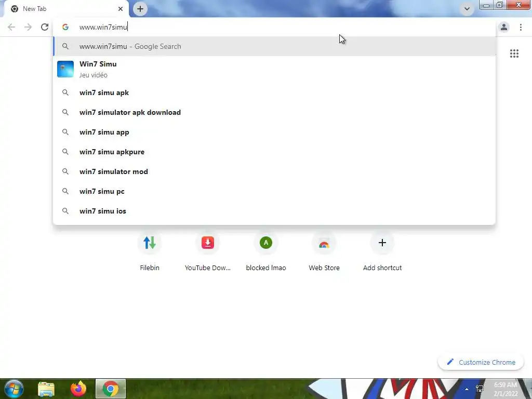Open the Google apps grid
This screenshot has width=532, height=399.
click(x=514, y=54)
